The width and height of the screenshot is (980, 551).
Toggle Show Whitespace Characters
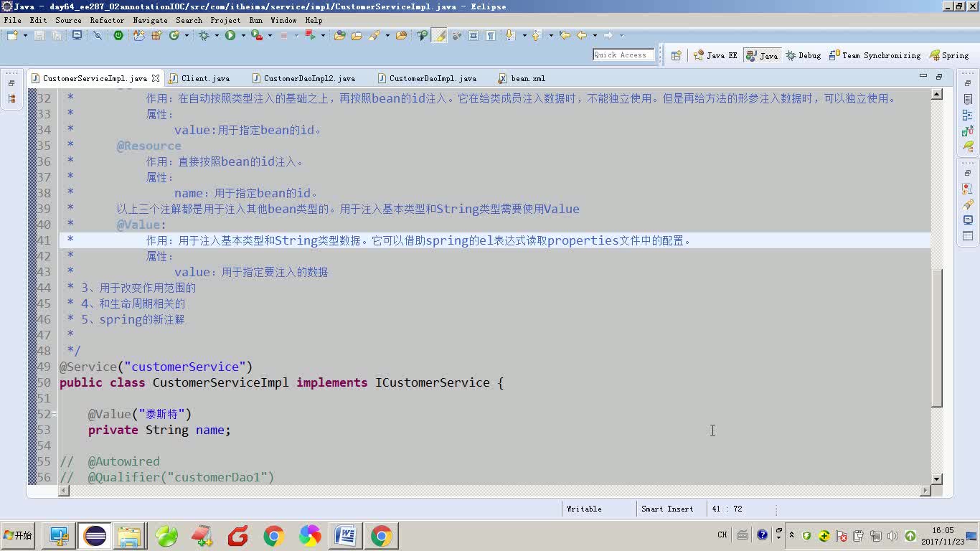(x=491, y=35)
